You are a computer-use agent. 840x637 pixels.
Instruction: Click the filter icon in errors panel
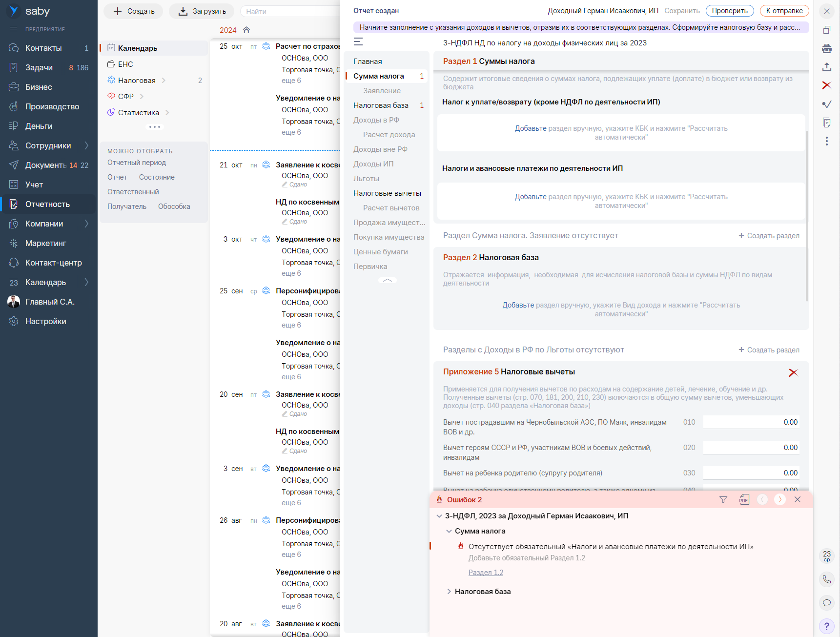[x=723, y=499]
